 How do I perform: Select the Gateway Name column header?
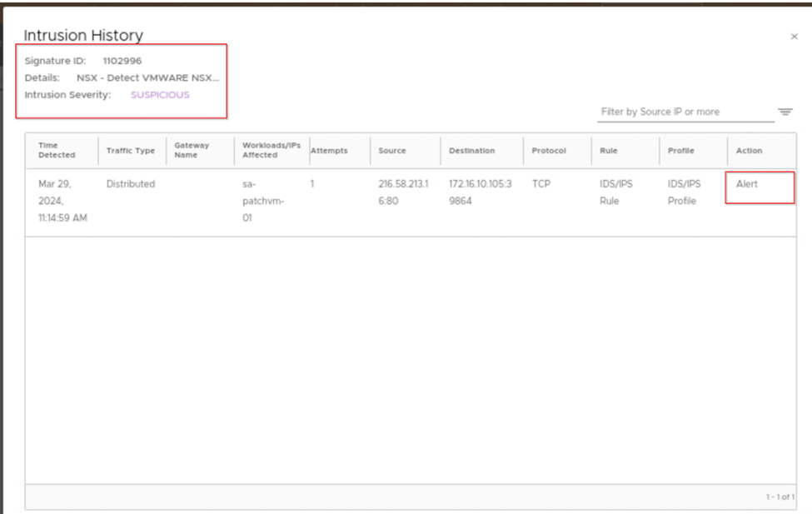coord(191,151)
